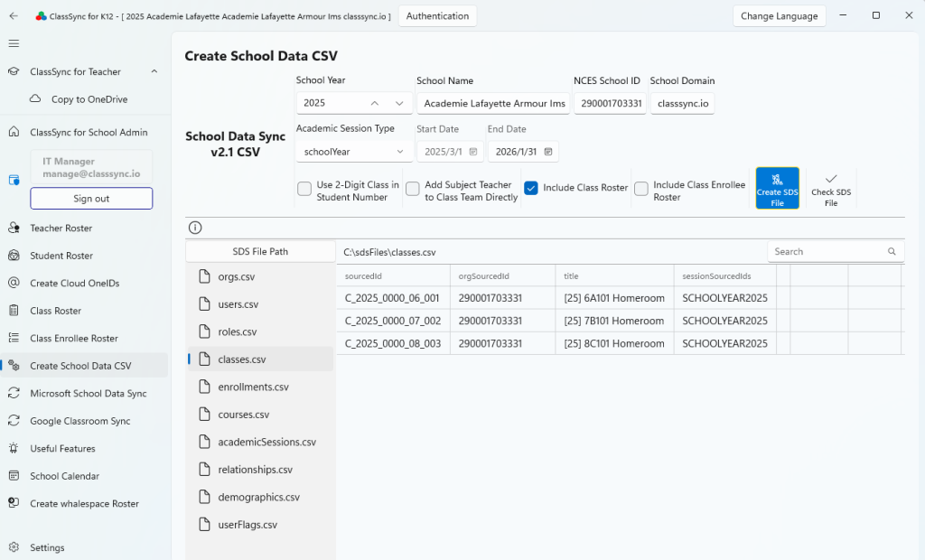
Task: Click the School Domain input field
Action: 683,103
